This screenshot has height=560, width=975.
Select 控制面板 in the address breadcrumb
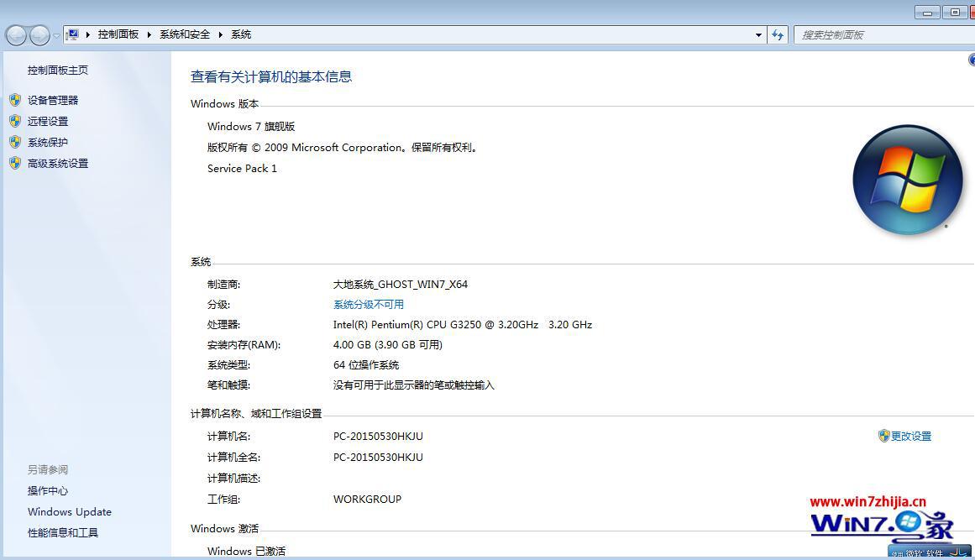tap(118, 34)
